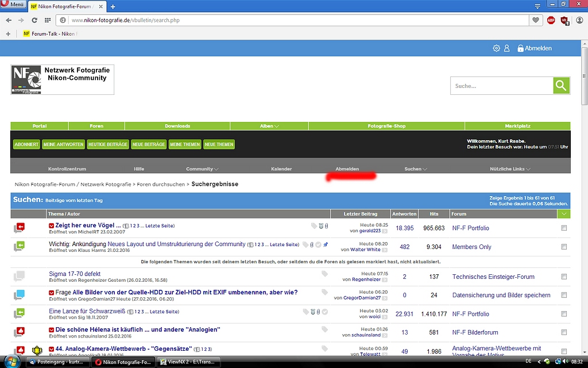Click the MEINE ANTWORTEN button
The image size is (588, 368).
point(63,144)
